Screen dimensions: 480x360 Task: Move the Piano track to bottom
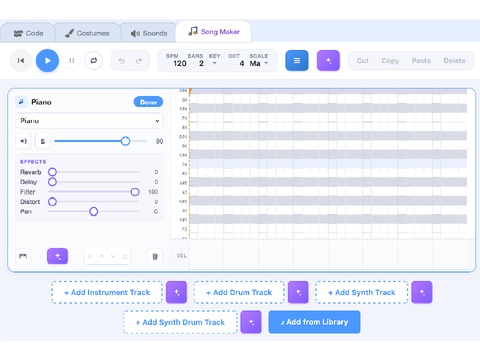[125, 256]
